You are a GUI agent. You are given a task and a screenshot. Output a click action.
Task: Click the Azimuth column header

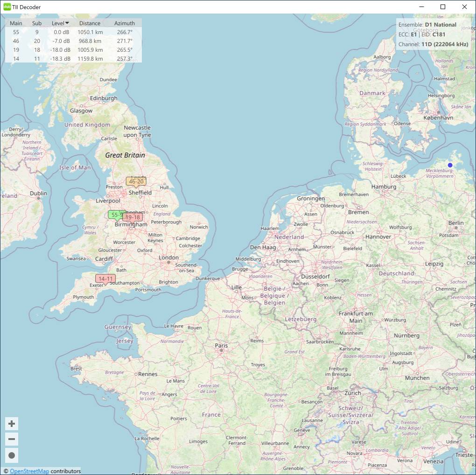coord(124,23)
